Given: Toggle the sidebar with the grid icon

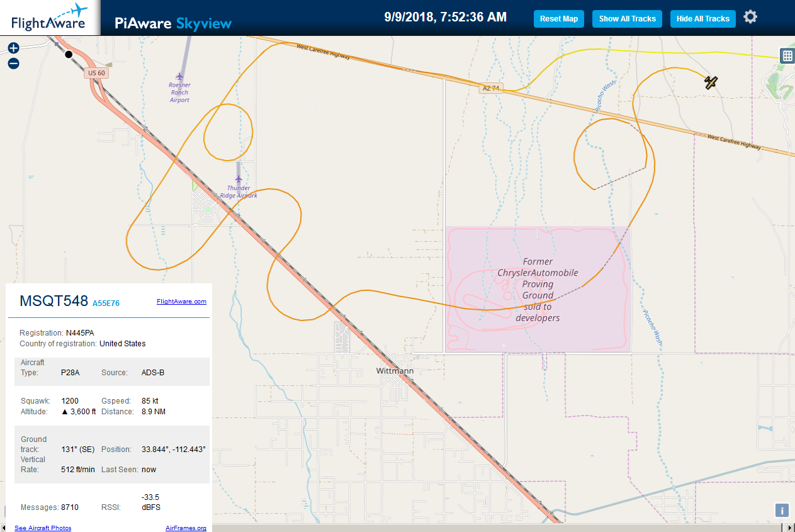Looking at the screenshot, I should click(787, 55).
